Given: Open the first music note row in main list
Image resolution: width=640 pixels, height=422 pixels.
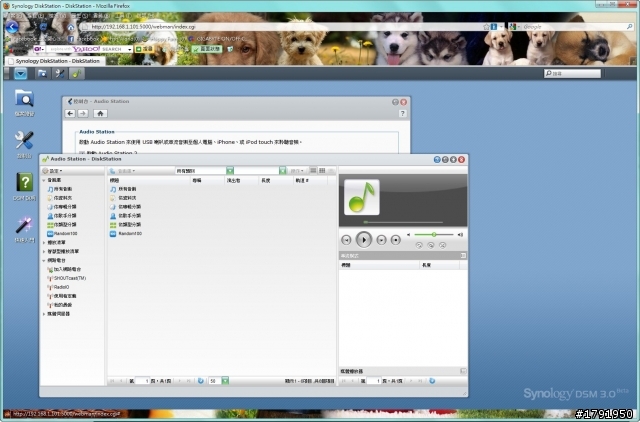Looking at the screenshot, I should pyautogui.click(x=123, y=189).
